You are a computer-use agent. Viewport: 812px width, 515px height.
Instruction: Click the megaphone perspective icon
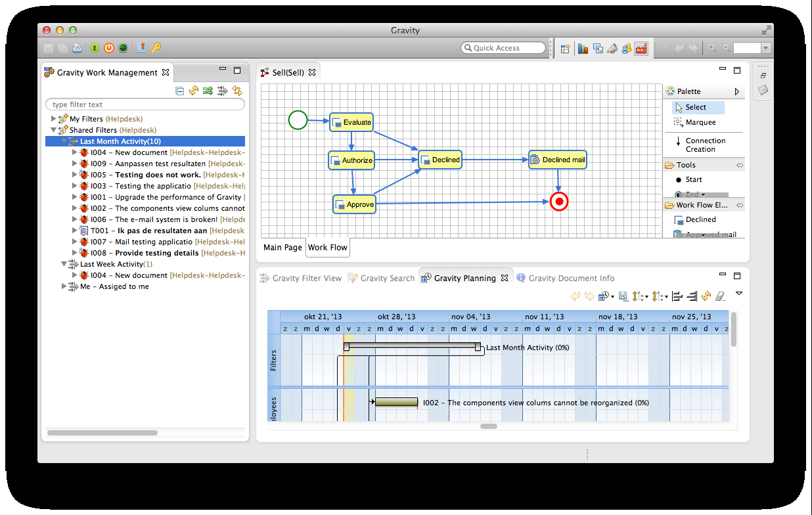(612, 48)
